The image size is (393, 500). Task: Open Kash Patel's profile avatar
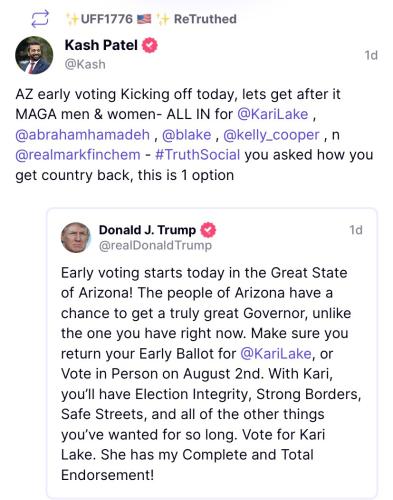(34, 55)
